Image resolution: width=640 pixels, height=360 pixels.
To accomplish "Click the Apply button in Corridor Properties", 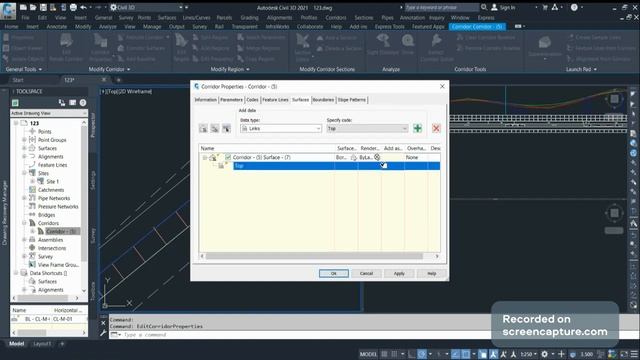I will tap(399, 273).
